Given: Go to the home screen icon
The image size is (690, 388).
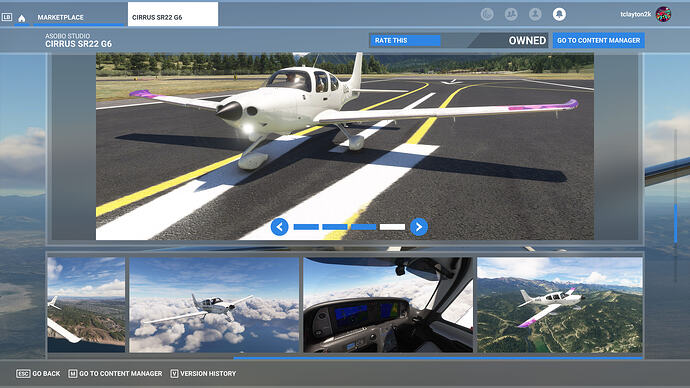Looking at the screenshot, I should click(22, 18).
